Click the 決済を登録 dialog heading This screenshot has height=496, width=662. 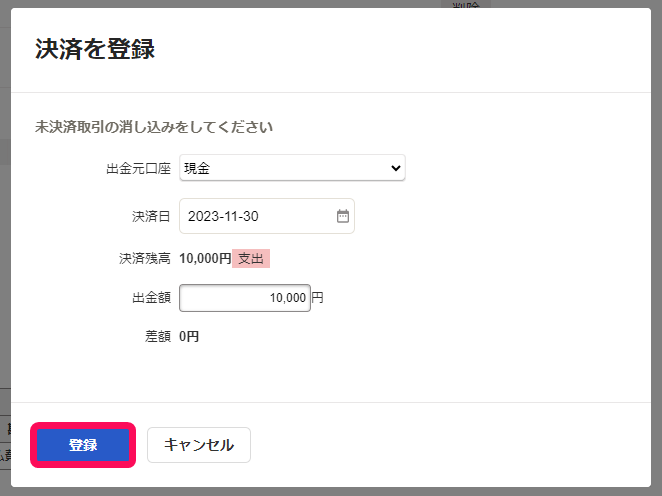95,49
